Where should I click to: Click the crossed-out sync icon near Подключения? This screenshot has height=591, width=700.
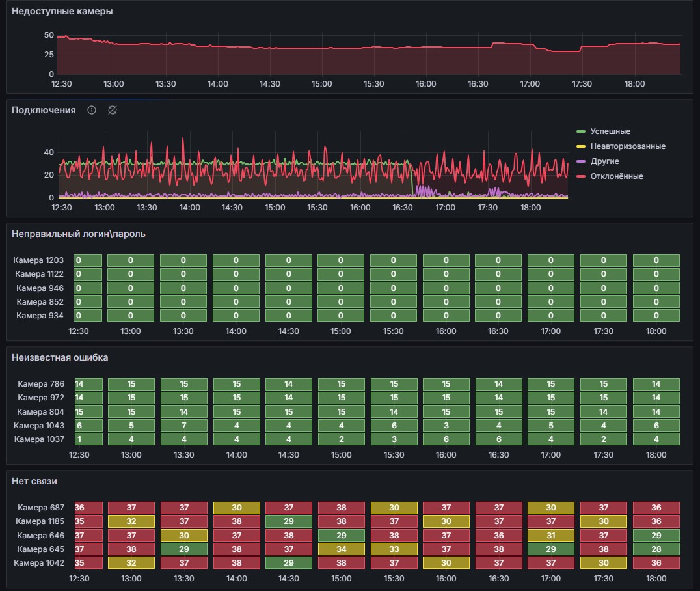pyautogui.click(x=112, y=110)
